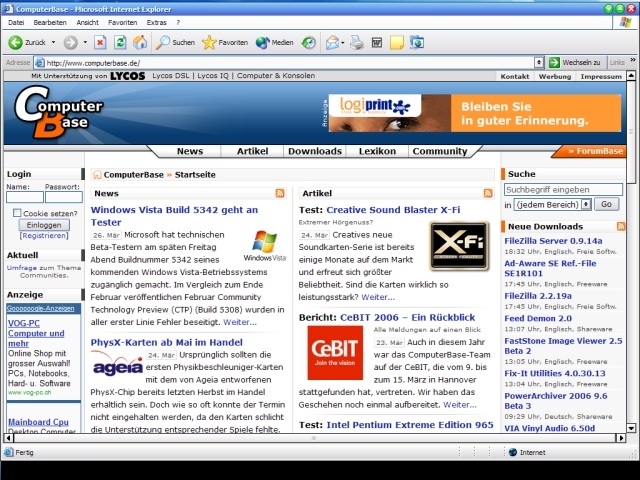
Task: Click the Wechseln zu go button
Action: (575, 62)
